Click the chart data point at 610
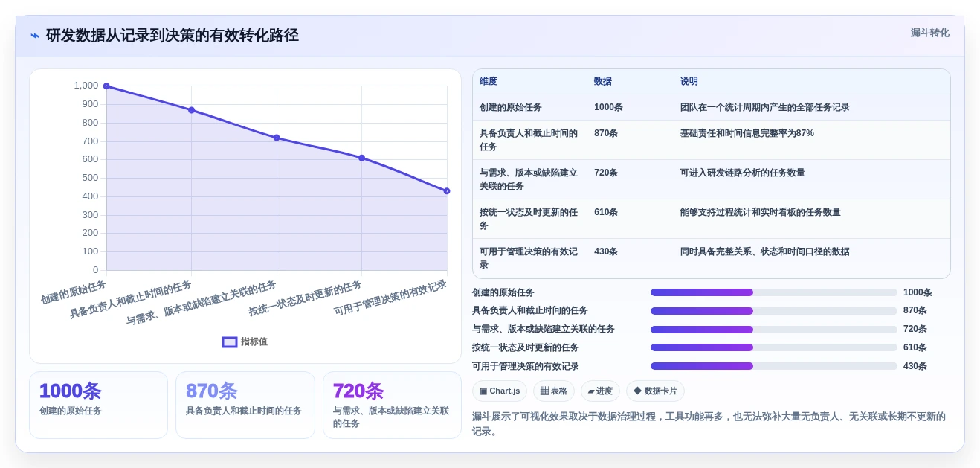 [x=361, y=158]
